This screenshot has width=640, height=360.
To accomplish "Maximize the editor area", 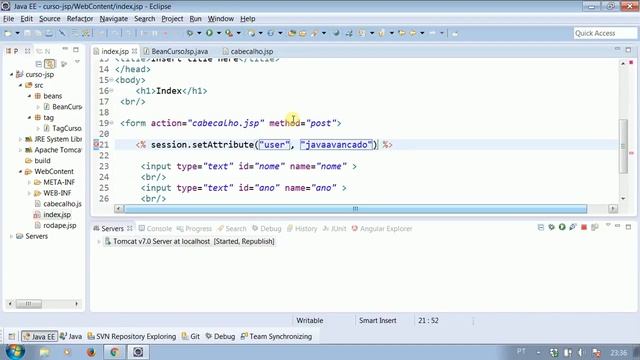I will click(x=628, y=49).
